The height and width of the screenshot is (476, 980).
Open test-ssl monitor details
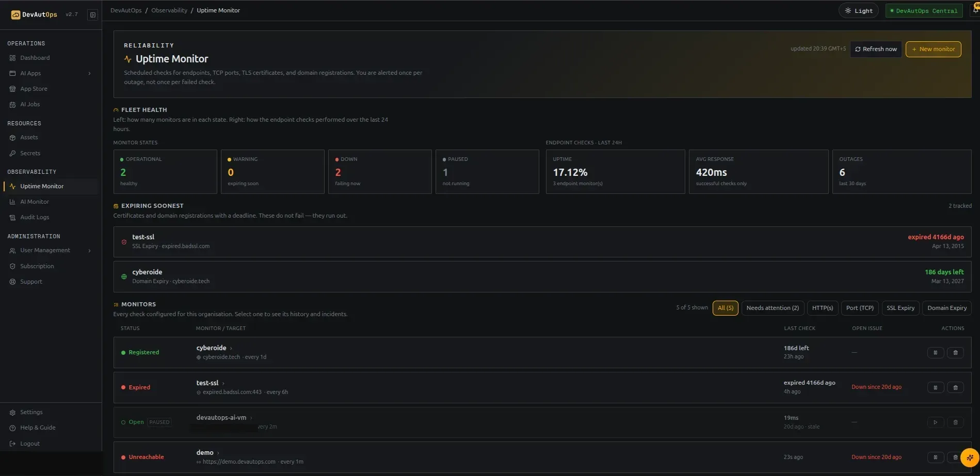pyautogui.click(x=207, y=383)
